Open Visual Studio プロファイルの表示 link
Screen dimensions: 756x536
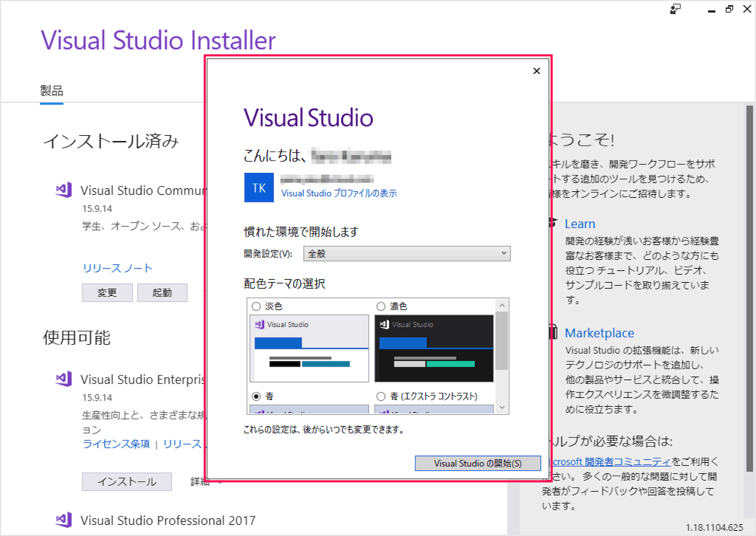pos(339,193)
